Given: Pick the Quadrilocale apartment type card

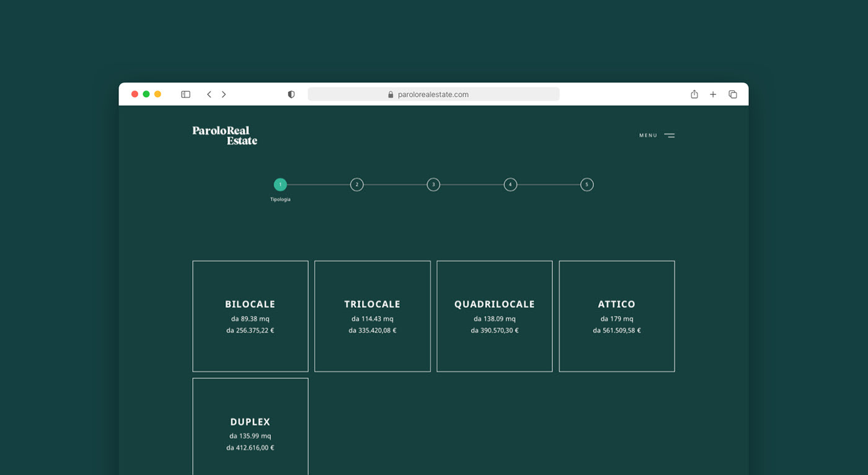Looking at the screenshot, I should 494,316.
